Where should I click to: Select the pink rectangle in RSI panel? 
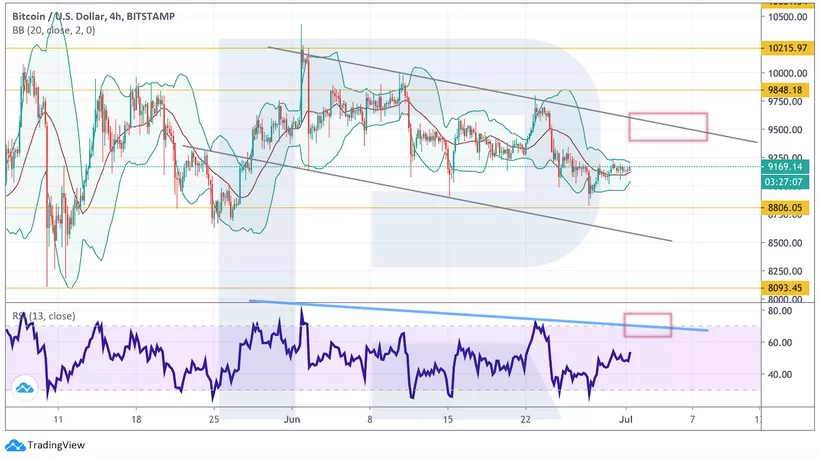coord(647,325)
